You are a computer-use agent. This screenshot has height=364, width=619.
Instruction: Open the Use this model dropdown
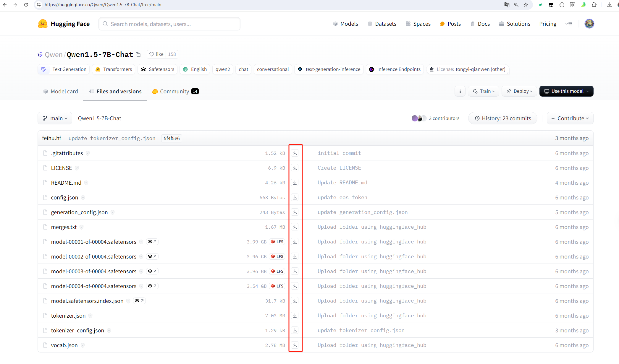coord(566,91)
